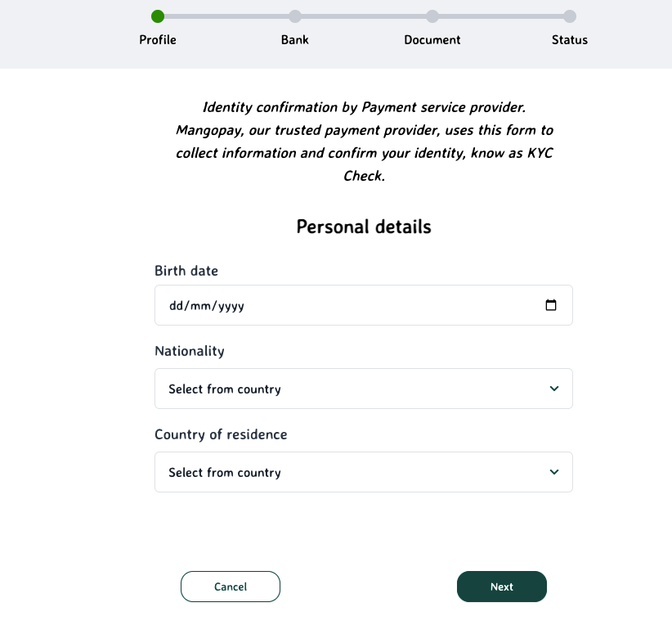The image size is (672, 625).
Task: Select the Profile step label
Action: tap(158, 39)
